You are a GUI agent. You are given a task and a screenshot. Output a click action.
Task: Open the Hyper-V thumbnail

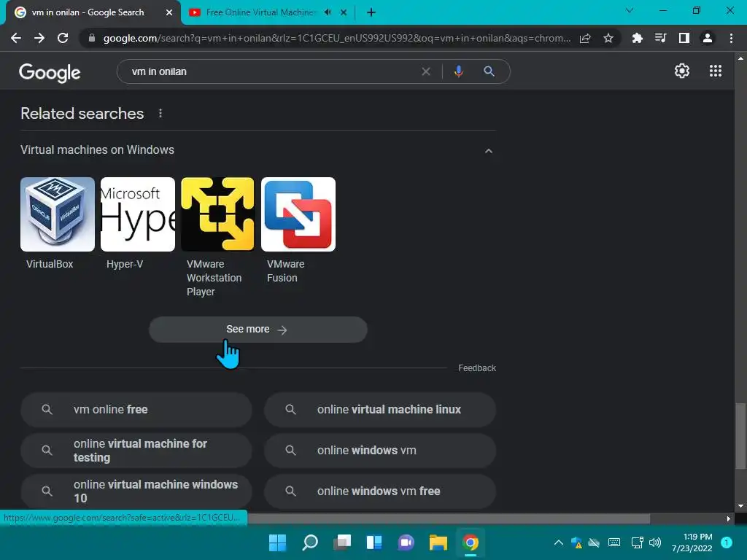click(138, 214)
